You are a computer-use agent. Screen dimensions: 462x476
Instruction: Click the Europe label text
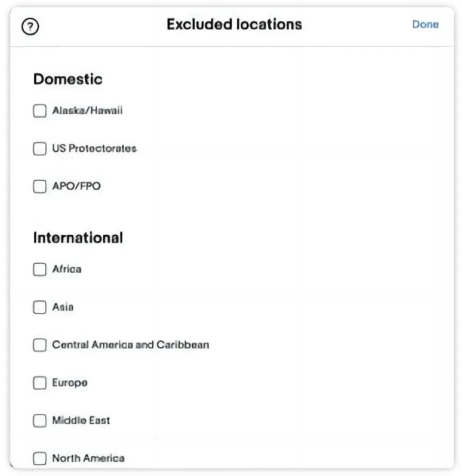click(x=70, y=383)
